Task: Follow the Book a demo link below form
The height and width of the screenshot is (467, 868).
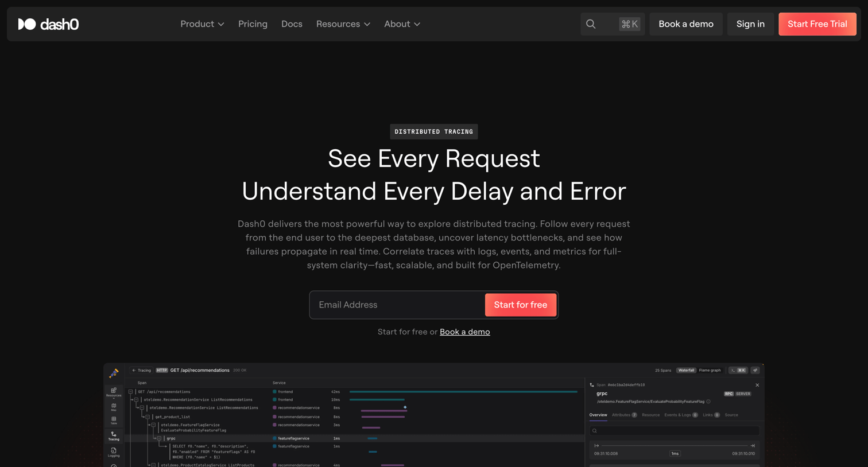Action: click(x=465, y=332)
